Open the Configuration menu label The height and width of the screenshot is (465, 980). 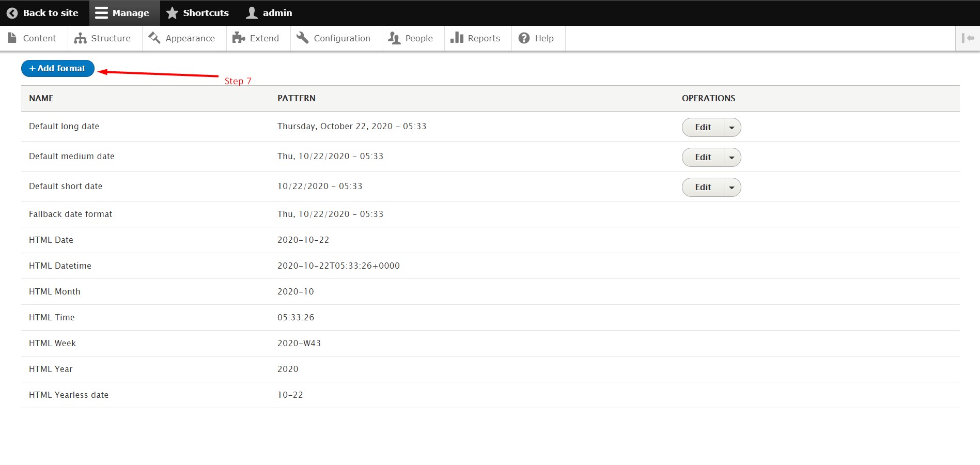342,38
